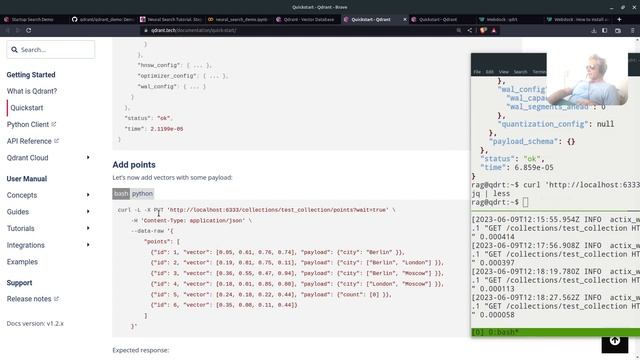This screenshot has height=360, width=640.
Task: Close the active Quickstart - Qdrant tab
Action: pyautogui.click(x=405, y=19)
